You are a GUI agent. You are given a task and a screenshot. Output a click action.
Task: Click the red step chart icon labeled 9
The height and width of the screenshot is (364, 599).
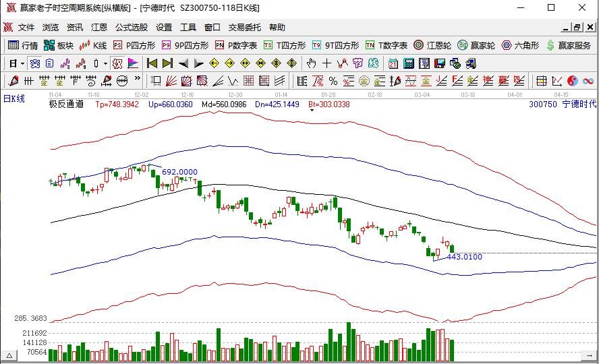point(80,63)
